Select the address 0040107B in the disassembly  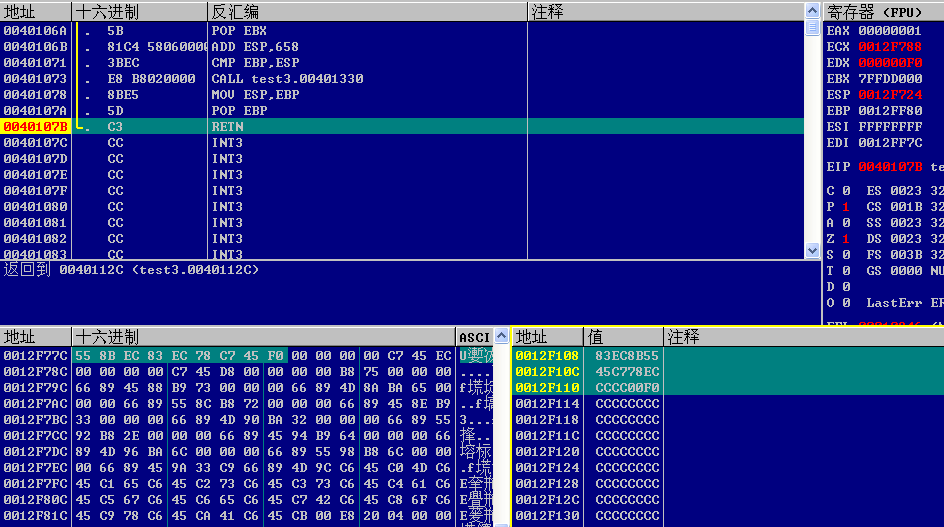pyautogui.click(x=36, y=126)
